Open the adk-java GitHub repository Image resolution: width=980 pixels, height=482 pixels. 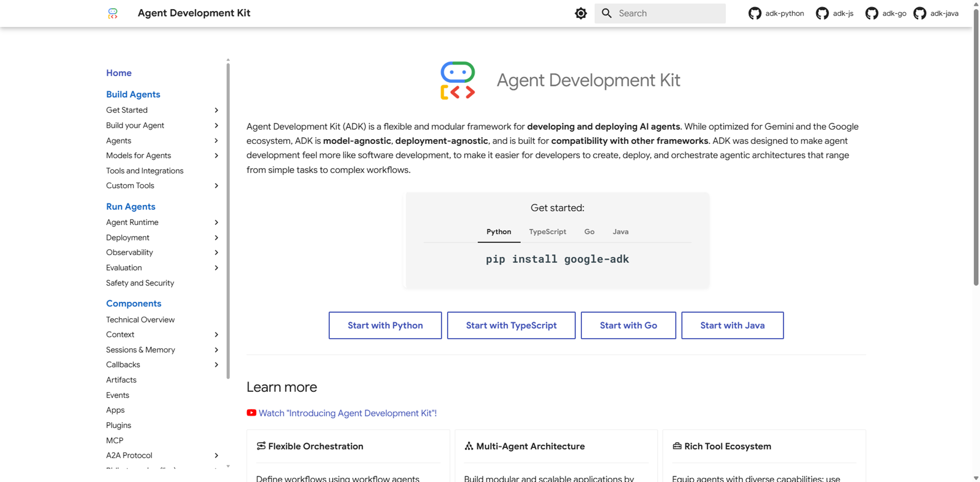[935, 13]
